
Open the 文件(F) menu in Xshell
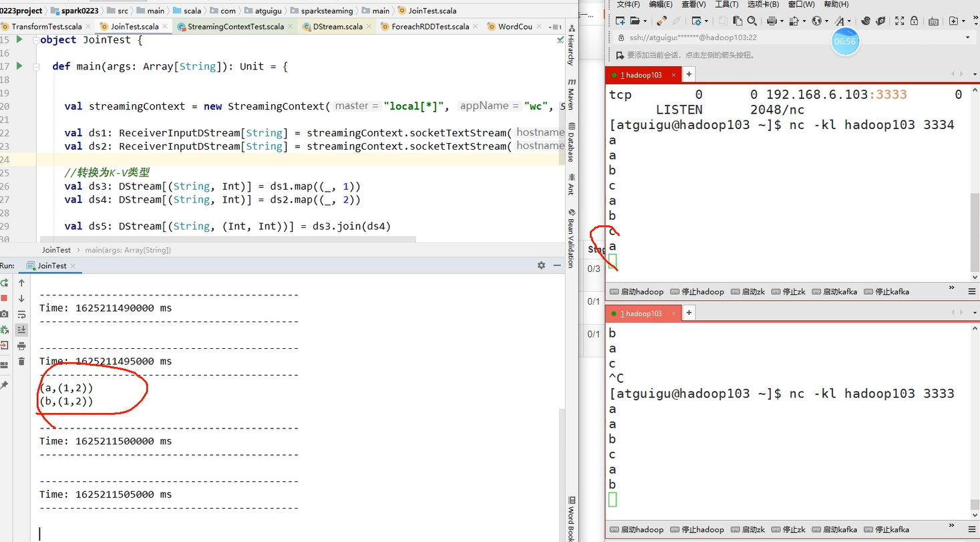(x=628, y=4)
